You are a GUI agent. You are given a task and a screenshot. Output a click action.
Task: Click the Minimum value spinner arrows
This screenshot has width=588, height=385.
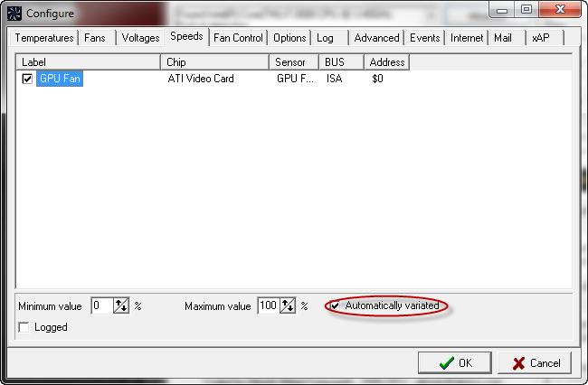pos(121,306)
